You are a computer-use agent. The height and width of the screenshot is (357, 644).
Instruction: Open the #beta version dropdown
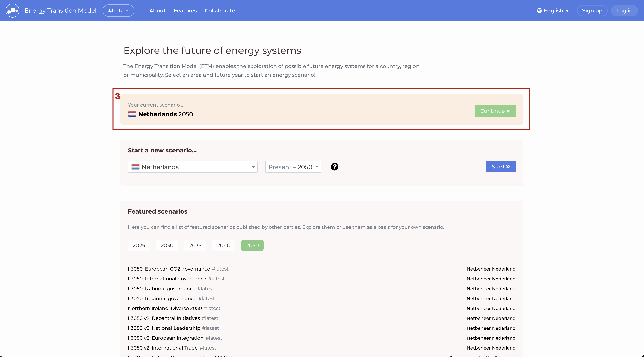pos(118,10)
